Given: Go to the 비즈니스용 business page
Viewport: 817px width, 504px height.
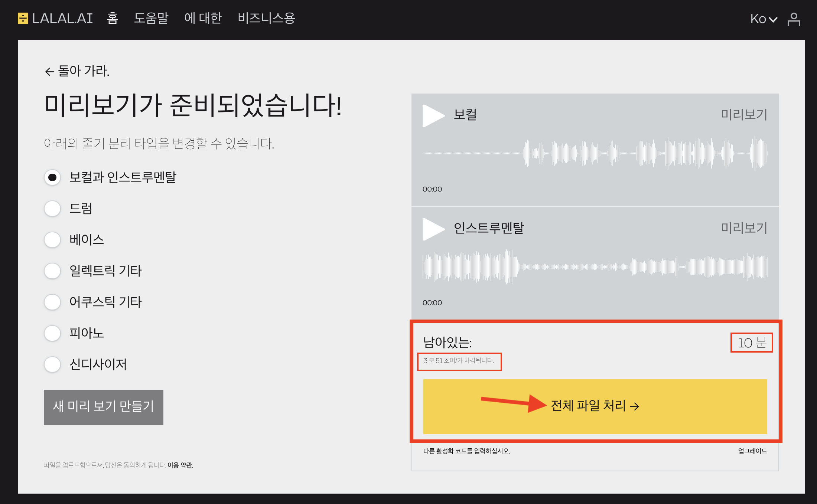Looking at the screenshot, I should [266, 18].
